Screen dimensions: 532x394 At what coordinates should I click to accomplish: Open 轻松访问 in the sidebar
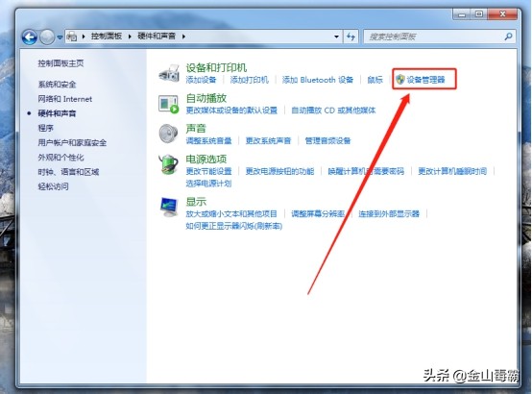pyautogui.click(x=53, y=186)
